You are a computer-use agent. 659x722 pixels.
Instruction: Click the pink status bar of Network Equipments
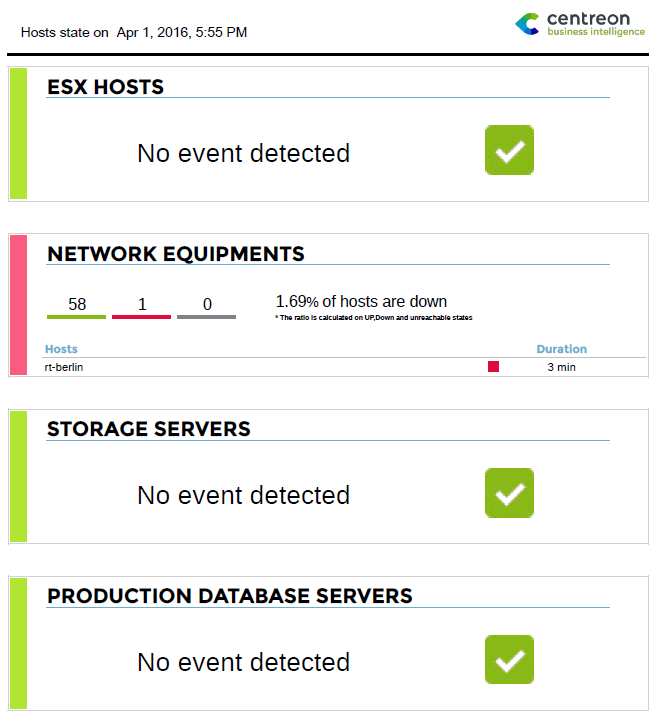coord(18,305)
